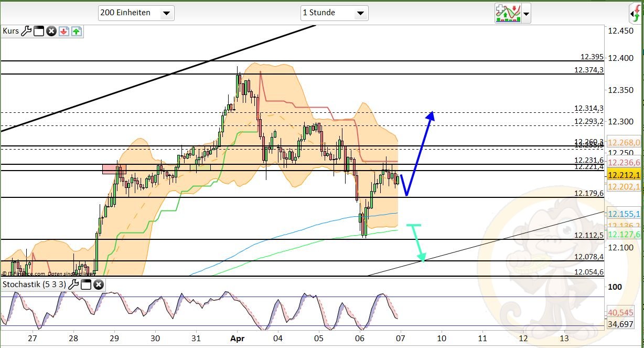This screenshot has width=644, height=348.
Task: Select the Kurs panel title
Action: pos(10,31)
